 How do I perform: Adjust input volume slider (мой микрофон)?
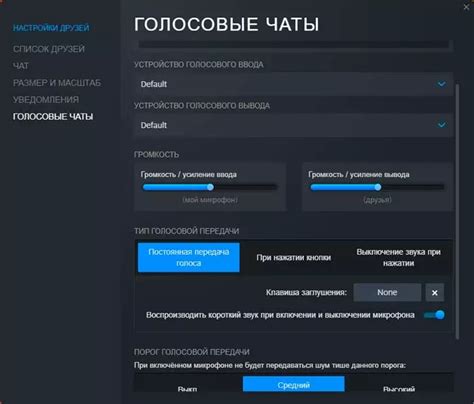[210, 187]
